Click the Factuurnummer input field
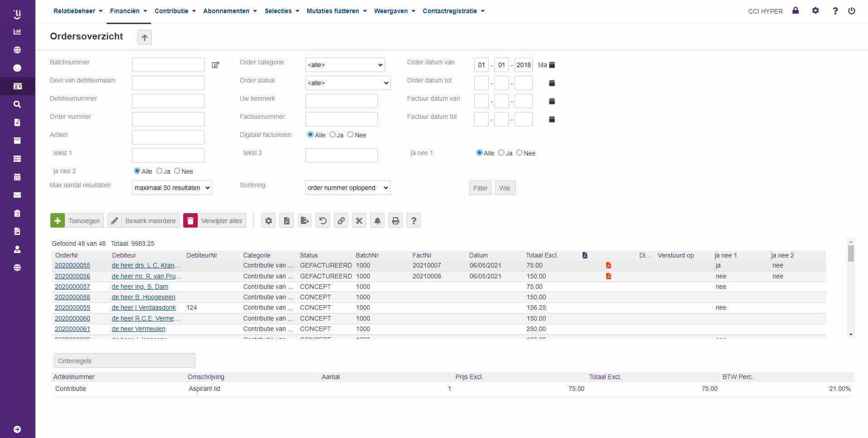 [341, 119]
